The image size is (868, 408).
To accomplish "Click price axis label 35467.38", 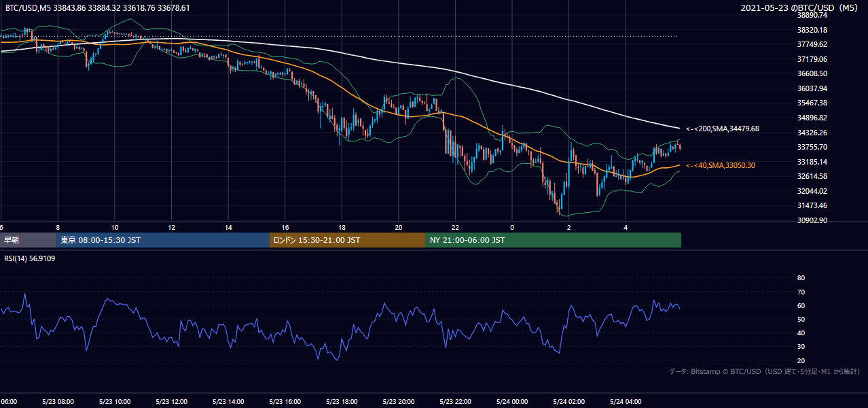I will pos(812,103).
